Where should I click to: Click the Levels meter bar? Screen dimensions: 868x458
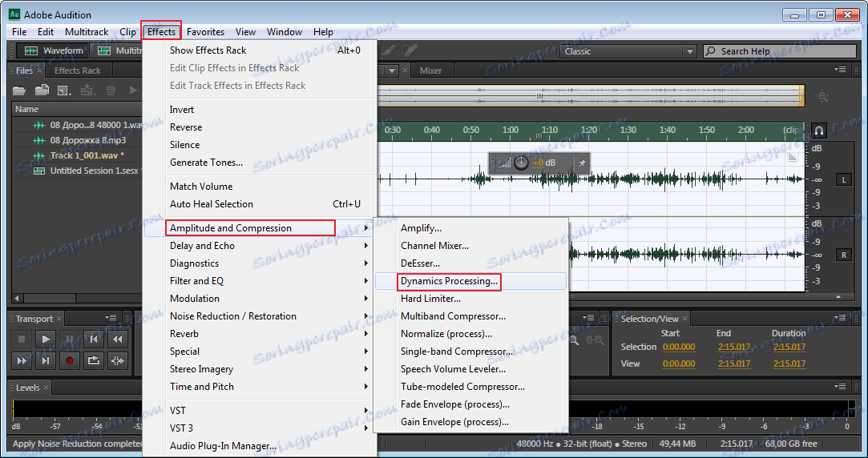tap(434, 408)
